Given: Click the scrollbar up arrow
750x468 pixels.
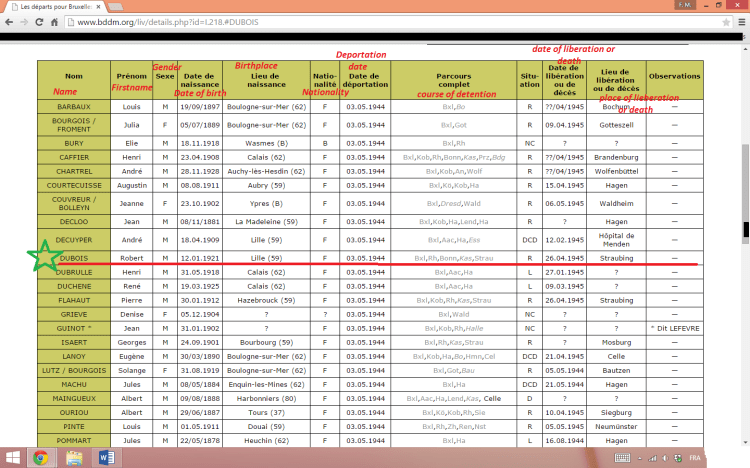Looking at the screenshot, I should coord(746,49).
